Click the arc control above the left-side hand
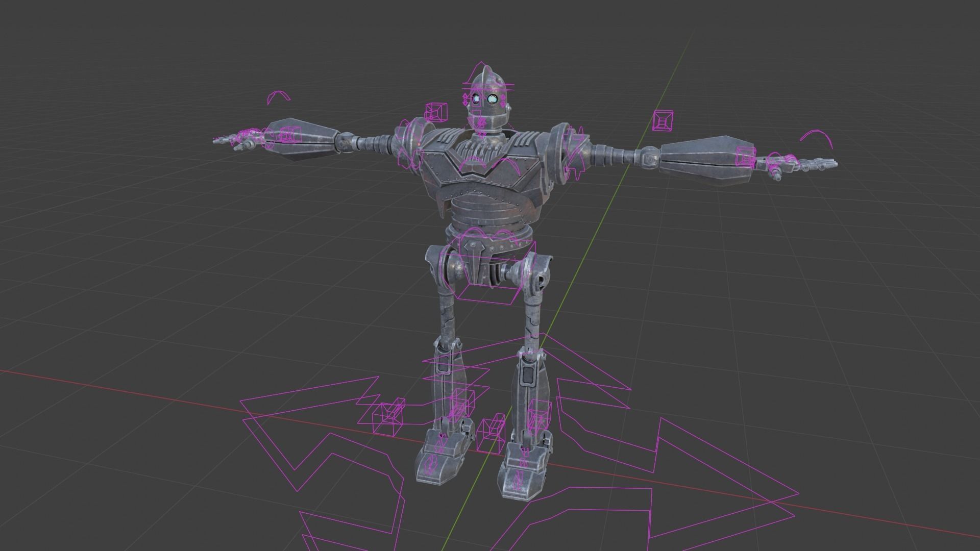Image resolution: width=980 pixels, height=551 pixels. click(x=279, y=97)
